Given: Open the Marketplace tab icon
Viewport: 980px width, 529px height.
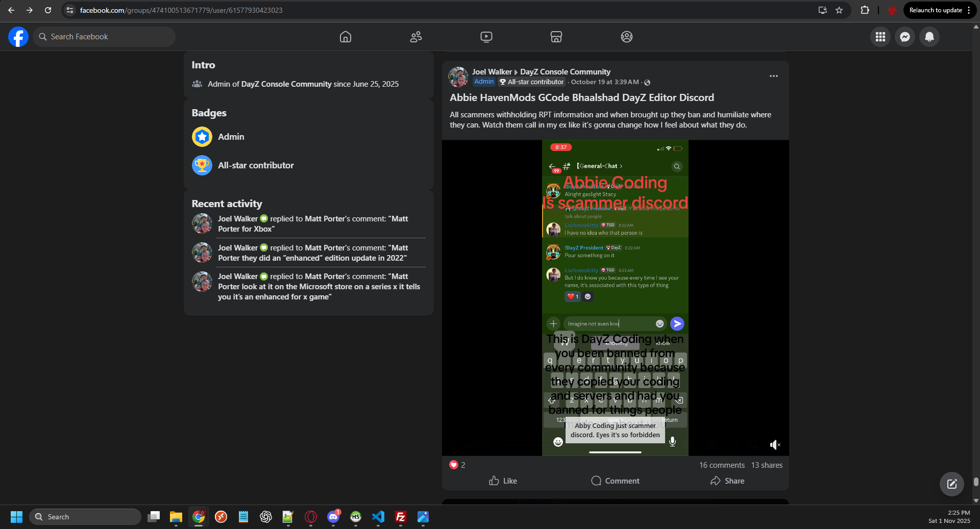Looking at the screenshot, I should coord(556,37).
